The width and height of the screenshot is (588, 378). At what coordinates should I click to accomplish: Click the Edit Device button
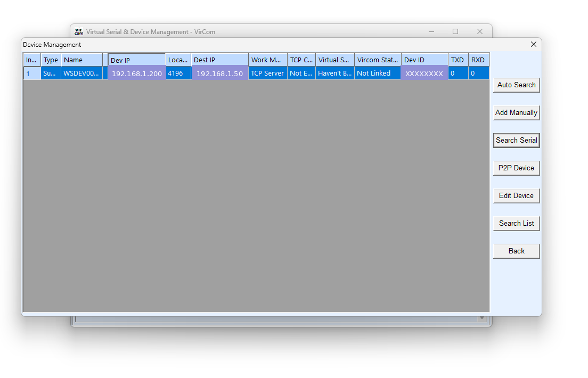coord(517,196)
